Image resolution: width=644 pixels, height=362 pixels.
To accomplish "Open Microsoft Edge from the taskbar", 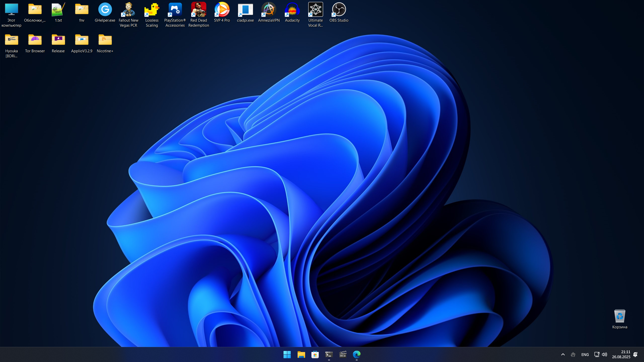I will [x=356, y=354].
